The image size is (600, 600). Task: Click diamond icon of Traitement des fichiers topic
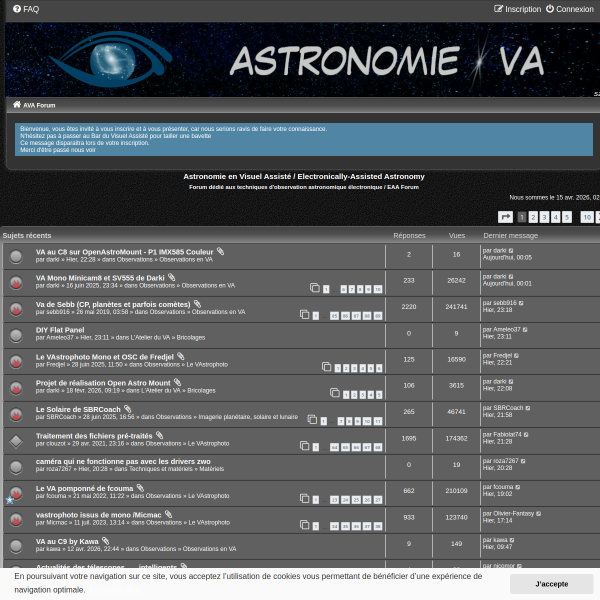pyautogui.click(x=16, y=441)
